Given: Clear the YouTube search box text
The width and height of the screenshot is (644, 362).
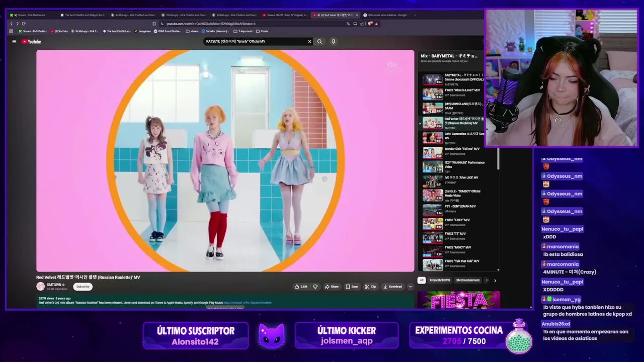Looking at the screenshot, I should (309, 42).
